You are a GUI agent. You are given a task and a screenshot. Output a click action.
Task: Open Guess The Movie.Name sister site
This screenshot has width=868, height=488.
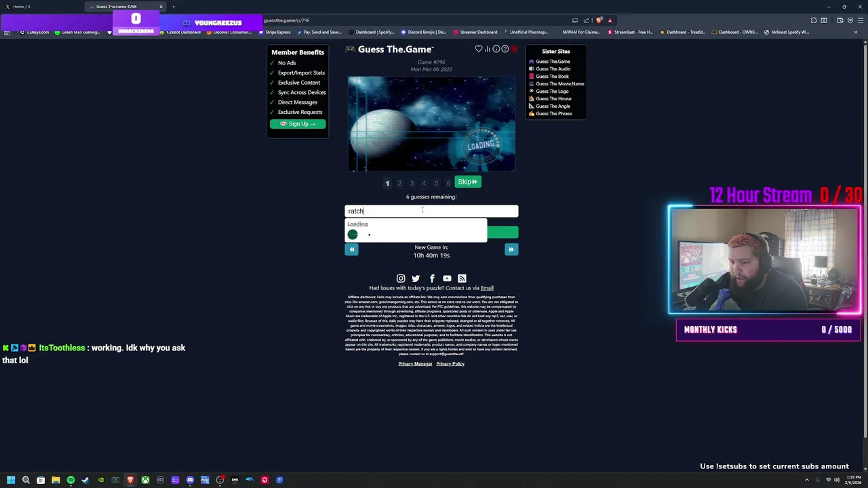(556, 84)
